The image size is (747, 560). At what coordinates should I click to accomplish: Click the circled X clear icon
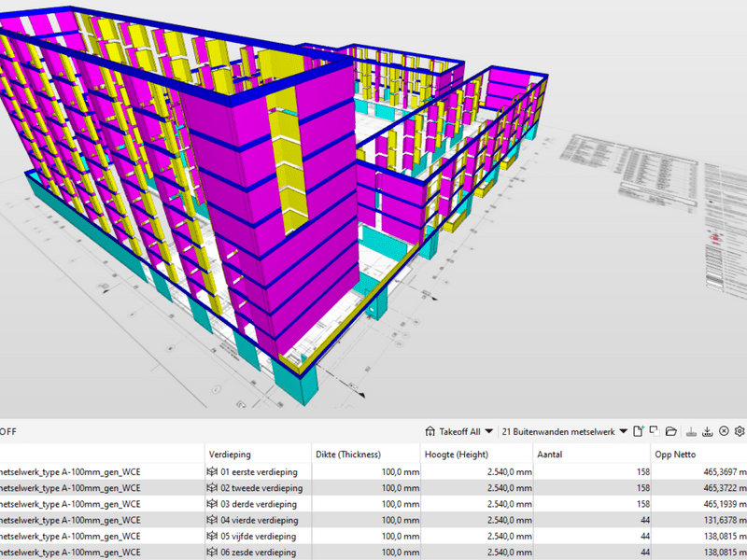click(x=724, y=432)
